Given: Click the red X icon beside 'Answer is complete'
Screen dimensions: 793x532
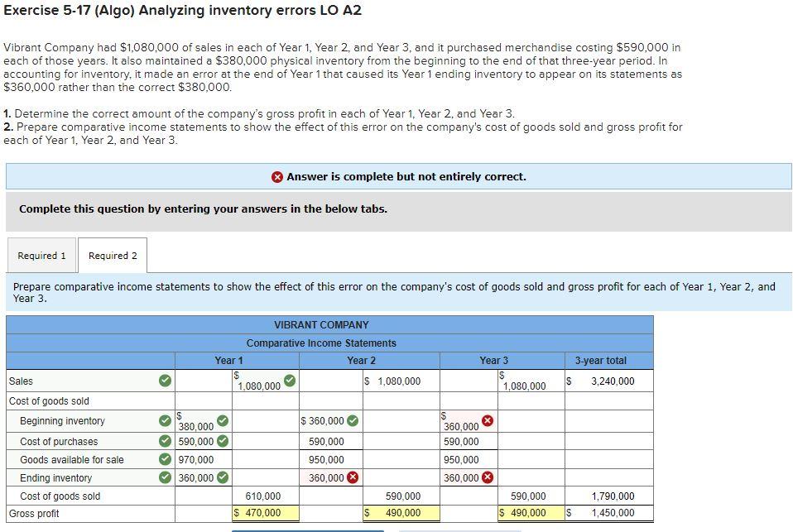Looking at the screenshot, I should [277, 177].
